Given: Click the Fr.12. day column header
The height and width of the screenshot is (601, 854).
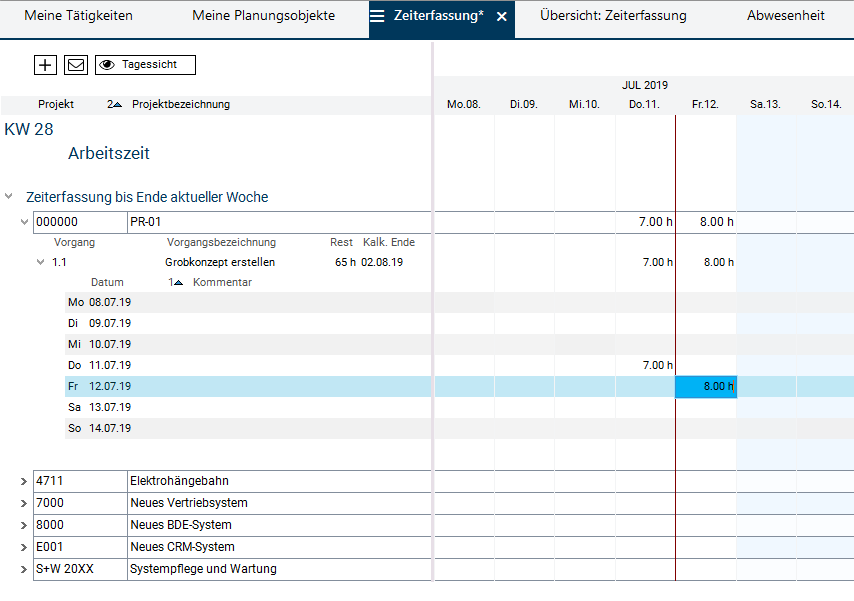Looking at the screenshot, I should coord(705,104).
